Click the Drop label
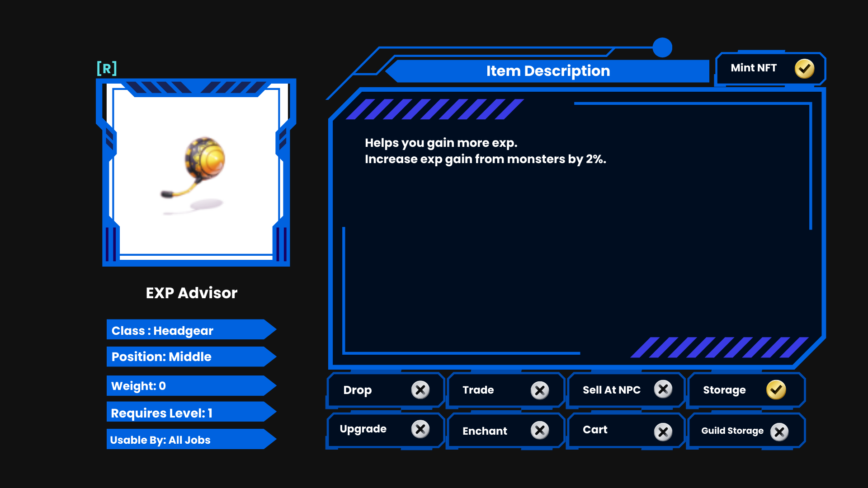The image size is (868, 488). click(357, 390)
